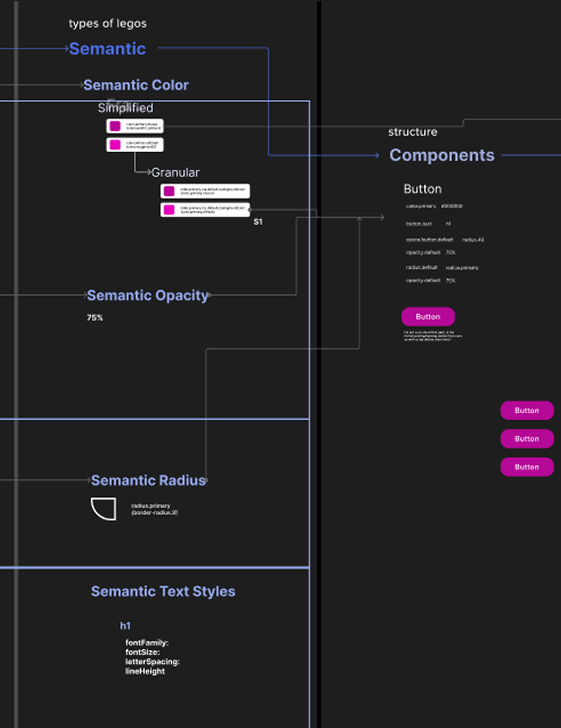The height and width of the screenshot is (728, 561).
Task: Select the Semantic Radius heading
Action: [x=148, y=481]
